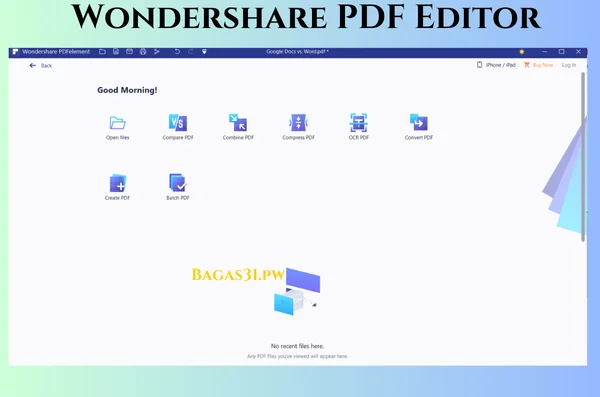This screenshot has height=397, width=600.
Task: Click the Google Docs vs. Word.pdf title
Action: [298, 52]
